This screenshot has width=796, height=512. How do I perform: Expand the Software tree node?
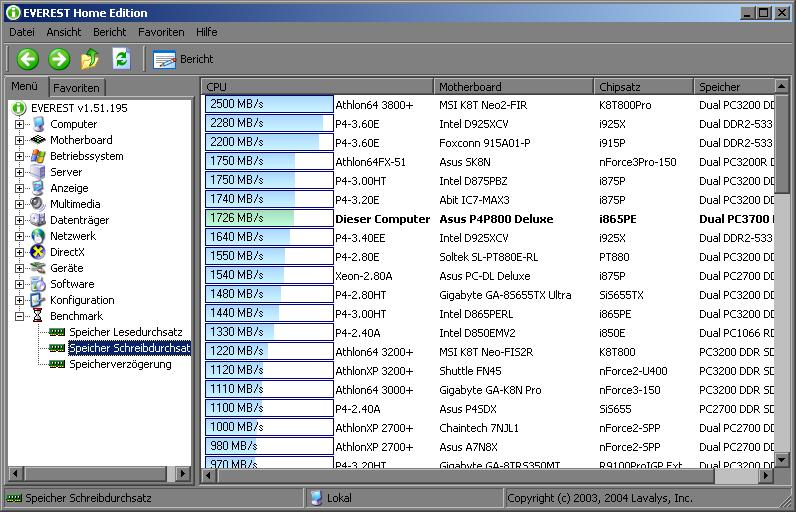[19, 284]
